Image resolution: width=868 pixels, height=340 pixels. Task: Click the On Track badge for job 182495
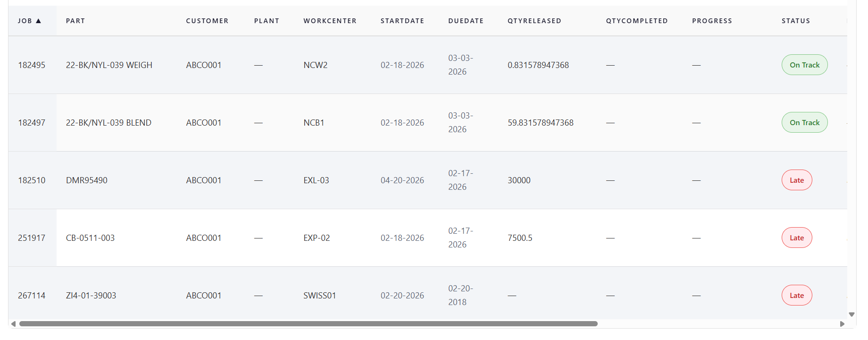[x=804, y=65]
